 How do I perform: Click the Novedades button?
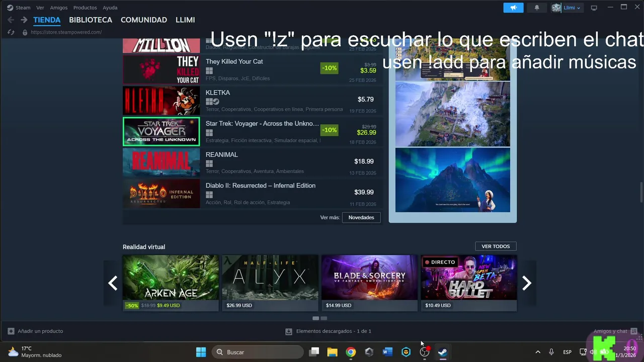[361, 218]
